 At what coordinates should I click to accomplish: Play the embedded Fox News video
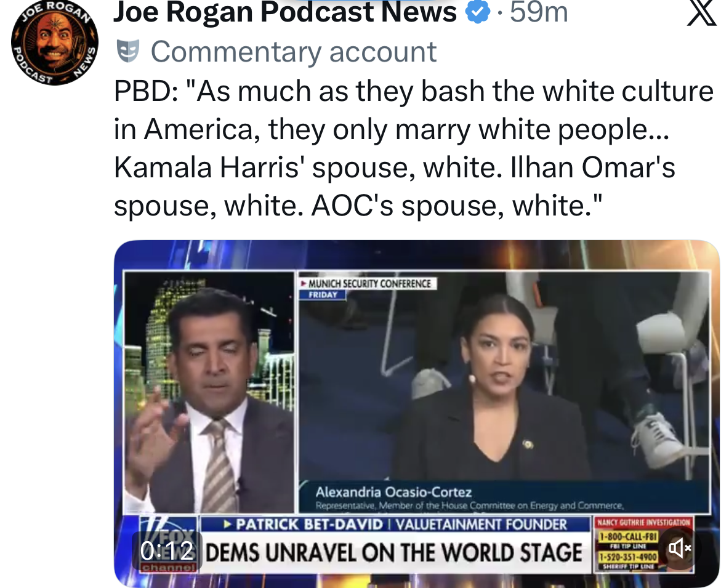click(417, 413)
